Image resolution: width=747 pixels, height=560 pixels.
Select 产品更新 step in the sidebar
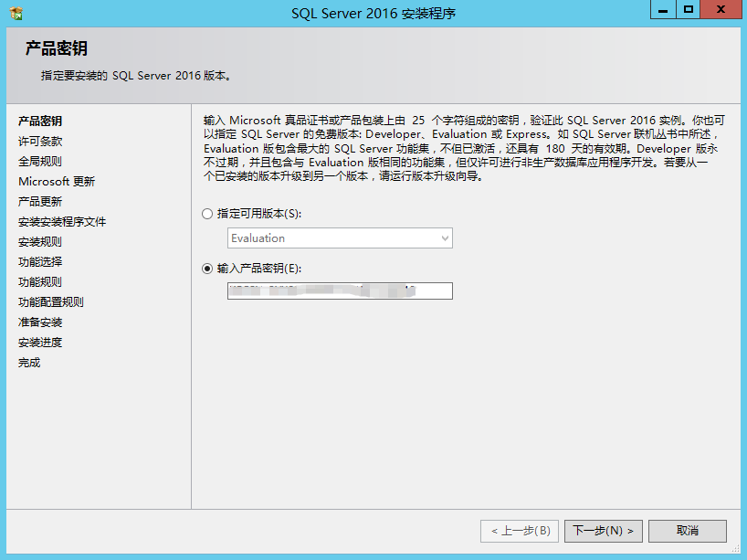pyautogui.click(x=40, y=202)
